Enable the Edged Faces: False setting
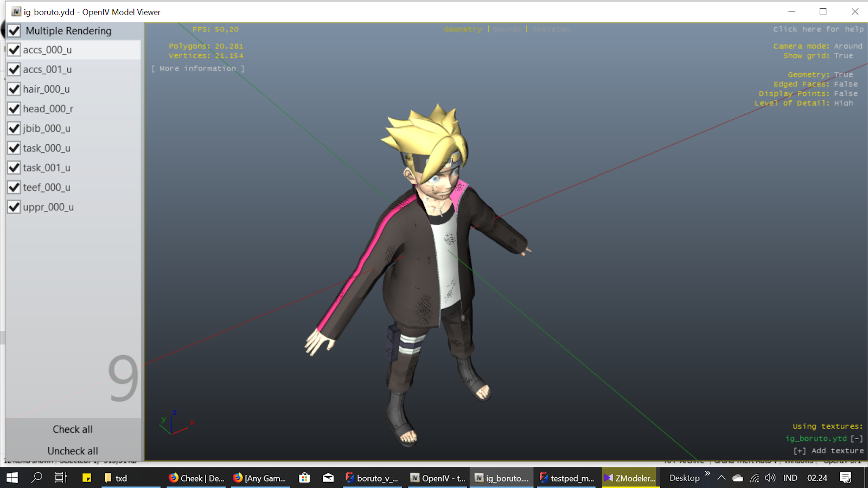The width and height of the screenshot is (868, 488). [815, 84]
